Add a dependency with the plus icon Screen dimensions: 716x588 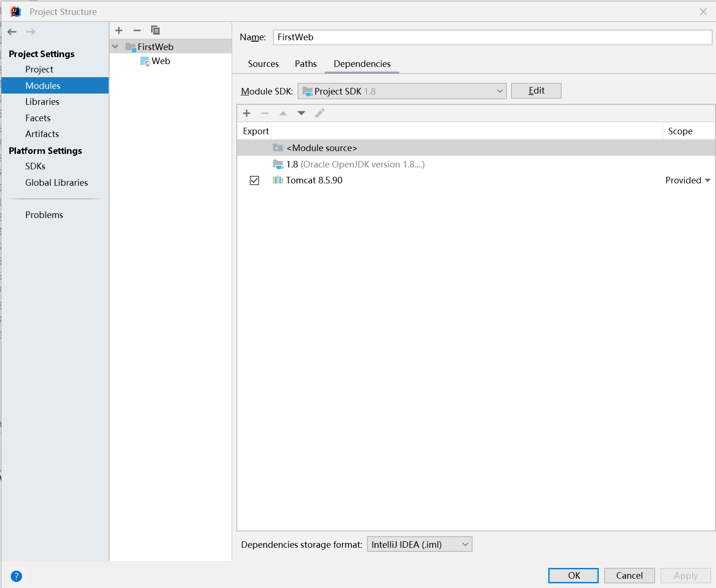[247, 113]
